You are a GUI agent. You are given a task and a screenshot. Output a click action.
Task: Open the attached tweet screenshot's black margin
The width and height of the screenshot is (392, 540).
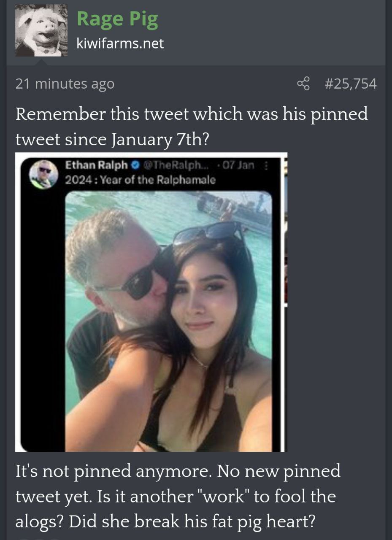coord(40,316)
